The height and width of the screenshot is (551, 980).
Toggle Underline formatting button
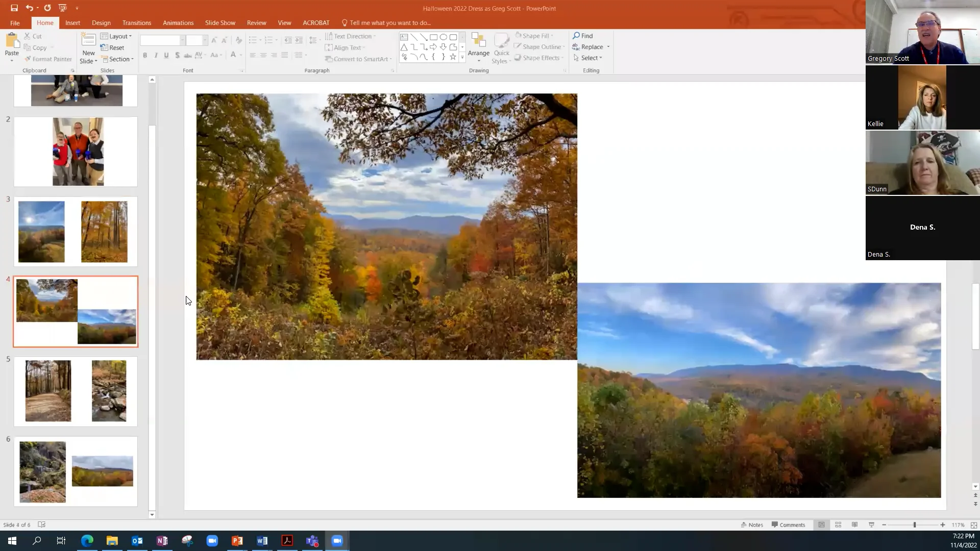coord(166,55)
